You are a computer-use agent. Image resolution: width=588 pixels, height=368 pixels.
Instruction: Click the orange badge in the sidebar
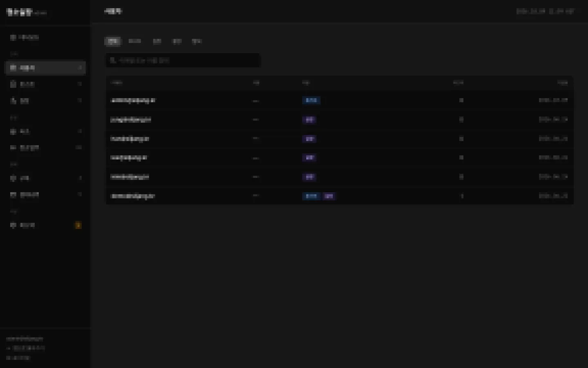click(78, 225)
